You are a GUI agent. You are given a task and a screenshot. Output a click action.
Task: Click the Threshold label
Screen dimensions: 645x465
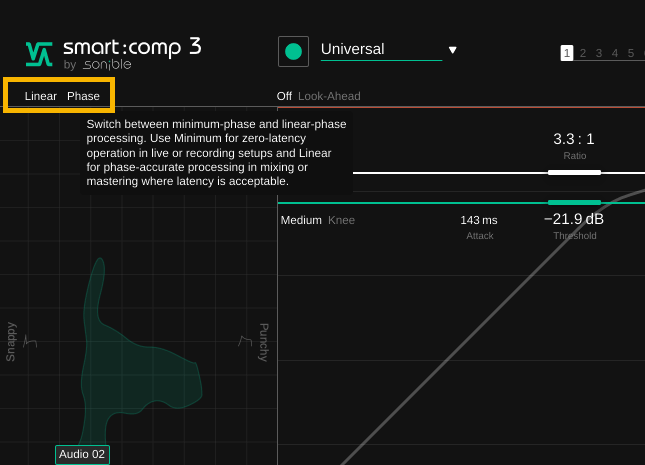[x=575, y=236]
